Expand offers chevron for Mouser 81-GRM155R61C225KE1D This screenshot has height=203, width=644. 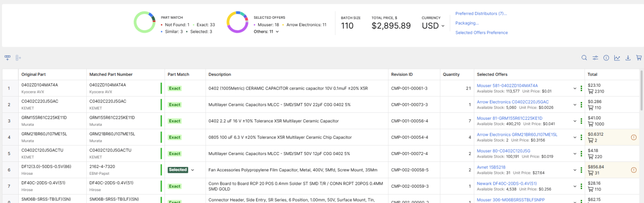(x=574, y=121)
